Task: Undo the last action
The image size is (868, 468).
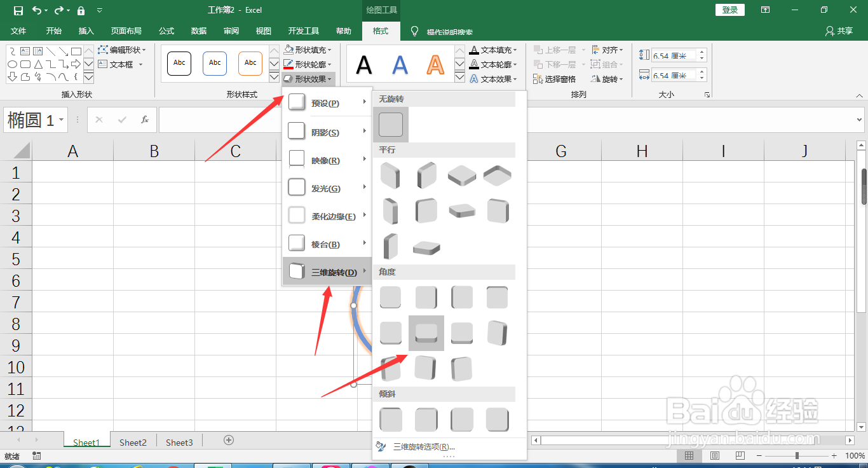Action: pos(36,10)
